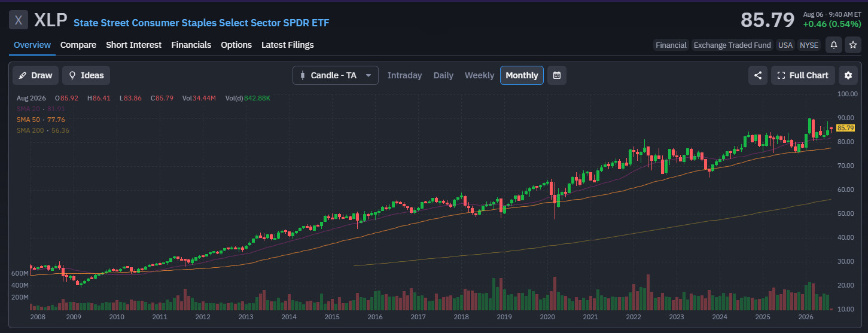Click the Aug 2026 date label
Screen dimensions: 868x333
pos(31,97)
